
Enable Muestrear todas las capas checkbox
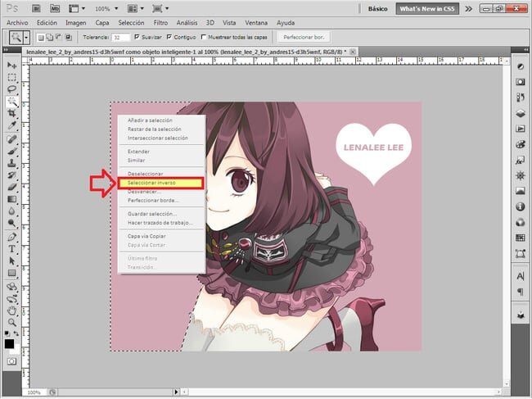pos(204,37)
